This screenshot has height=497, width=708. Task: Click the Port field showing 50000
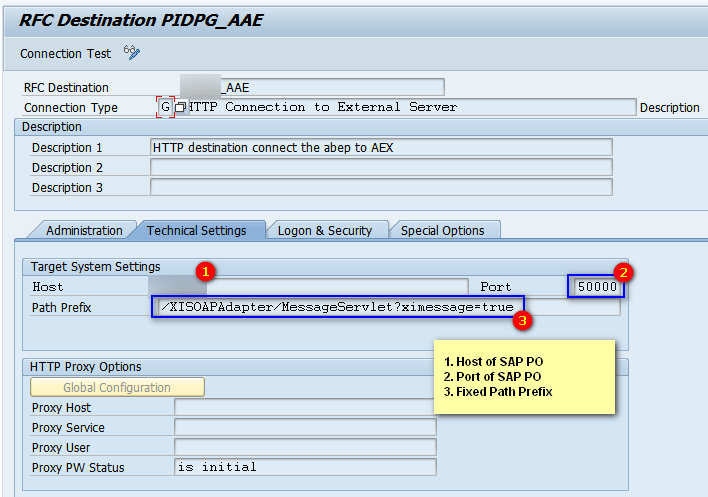point(596,287)
